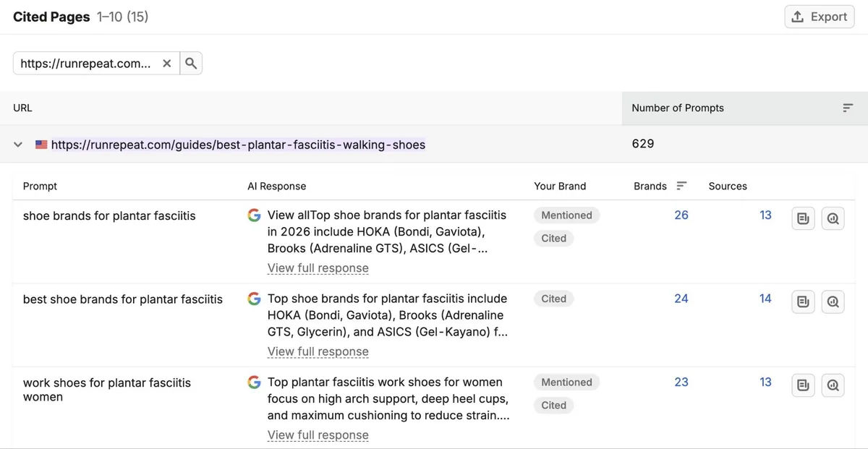View full response for work shoes women prompt
Image resolution: width=868 pixels, height=449 pixels.
[x=318, y=435]
